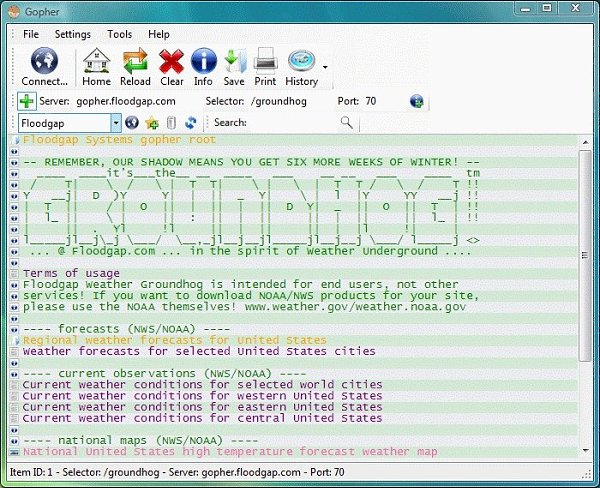The width and height of the screenshot is (600, 488).
Task: Open the Floodgap bookmarks combo box arrow
Action: coord(116,123)
